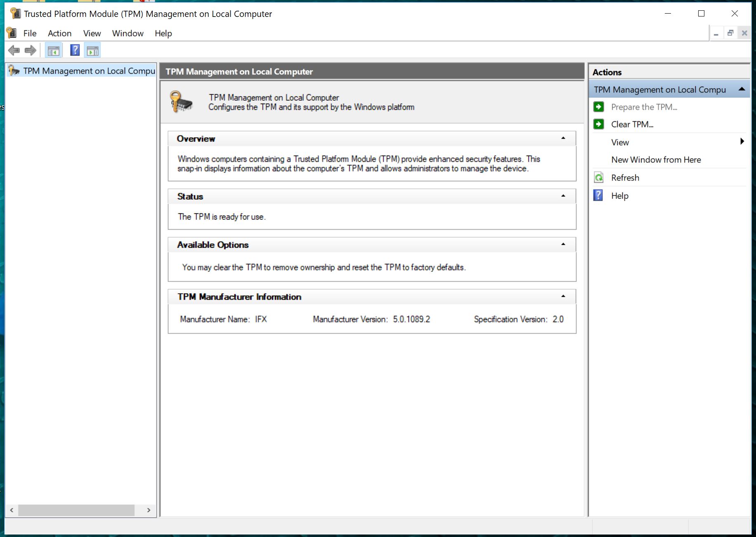Click the key and chip icon in header

point(181,102)
